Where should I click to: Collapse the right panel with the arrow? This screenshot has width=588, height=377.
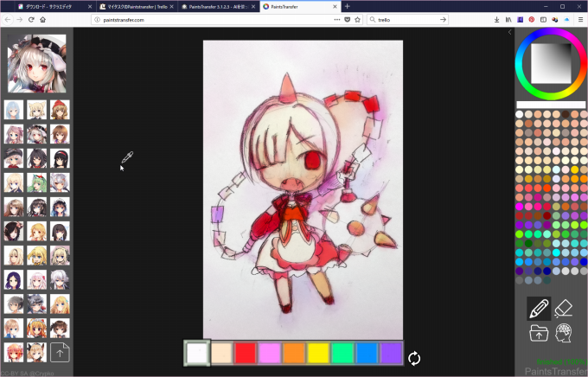(x=509, y=32)
